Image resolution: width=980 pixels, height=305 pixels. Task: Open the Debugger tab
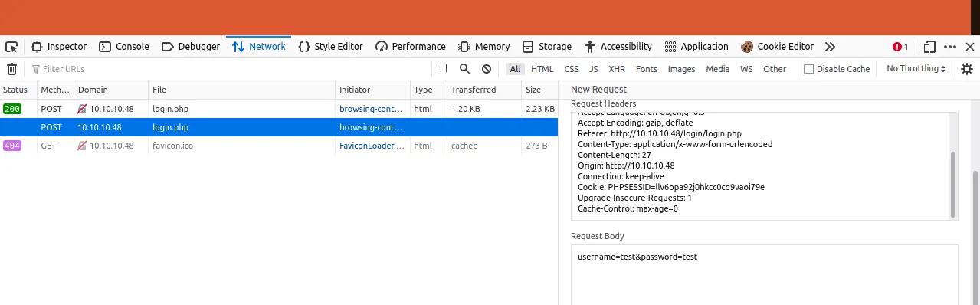(191, 47)
